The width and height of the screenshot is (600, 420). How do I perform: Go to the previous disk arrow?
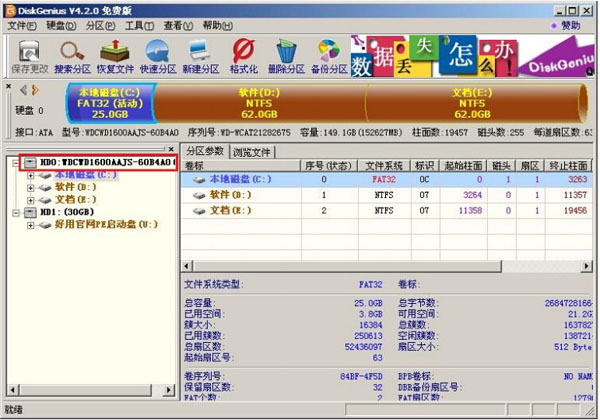[23, 90]
